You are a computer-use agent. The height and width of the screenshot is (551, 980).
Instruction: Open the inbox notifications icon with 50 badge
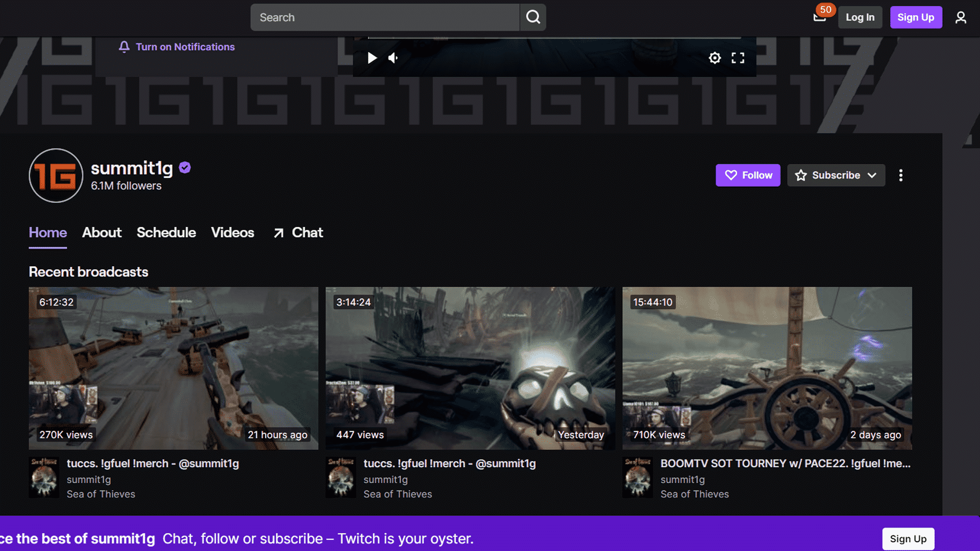820,17
